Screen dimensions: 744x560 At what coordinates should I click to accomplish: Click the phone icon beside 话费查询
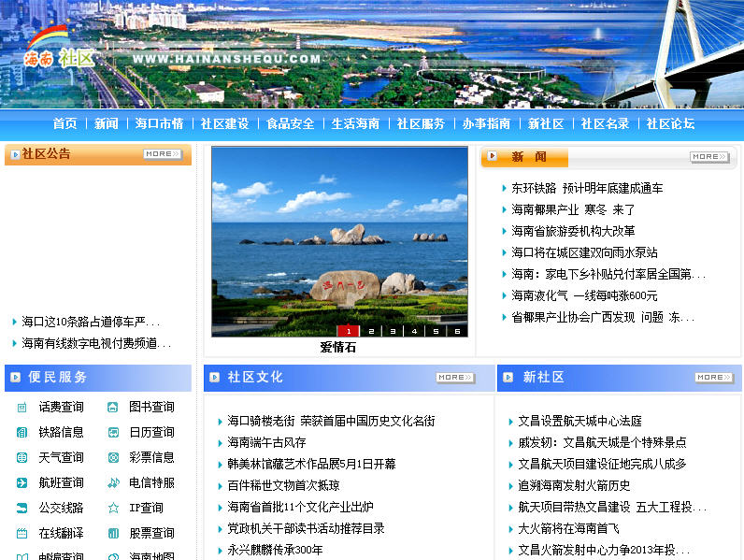21,408
